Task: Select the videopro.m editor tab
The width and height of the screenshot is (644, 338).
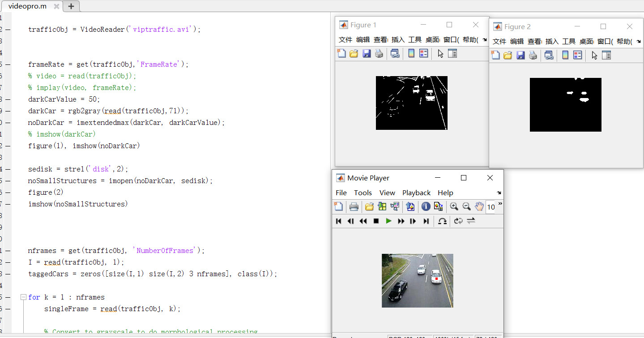Action: [x=27, y=6]
